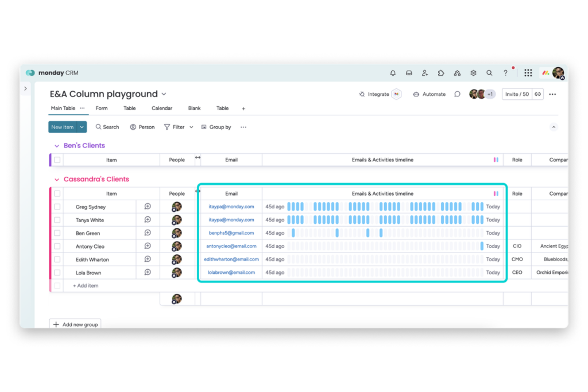The width and height of the screenshot is (588, 392).
Task: Click the Automate button
Action: tap(430, 94)
